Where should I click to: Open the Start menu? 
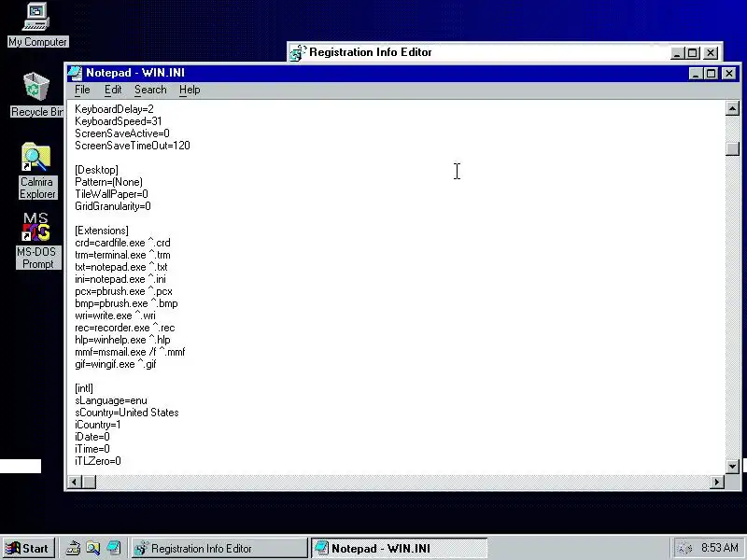click(x=28, y=548)
